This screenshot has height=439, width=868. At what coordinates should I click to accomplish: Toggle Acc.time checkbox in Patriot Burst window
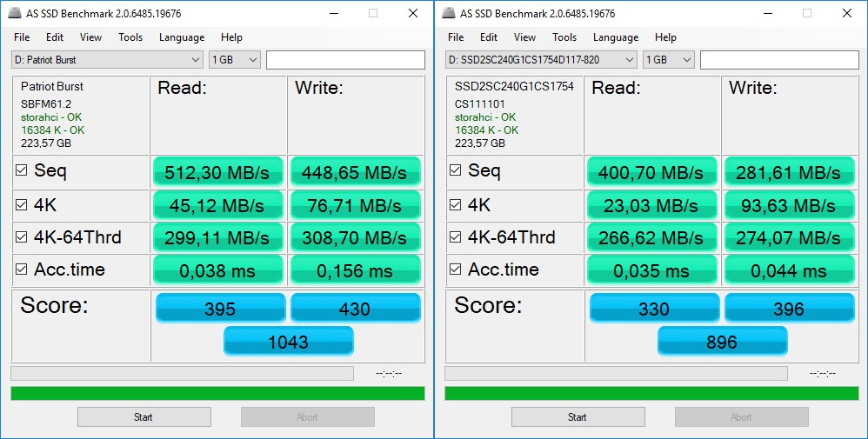[21, 269]
